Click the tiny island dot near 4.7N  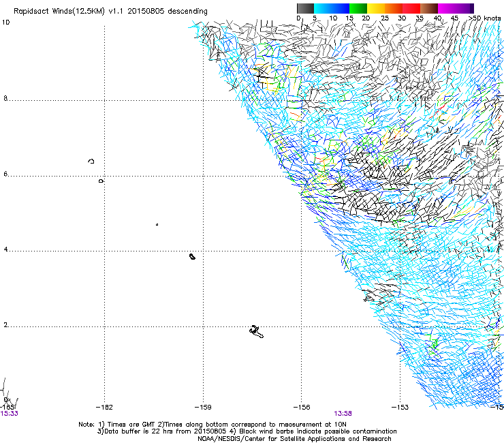(x=157, y=224)
